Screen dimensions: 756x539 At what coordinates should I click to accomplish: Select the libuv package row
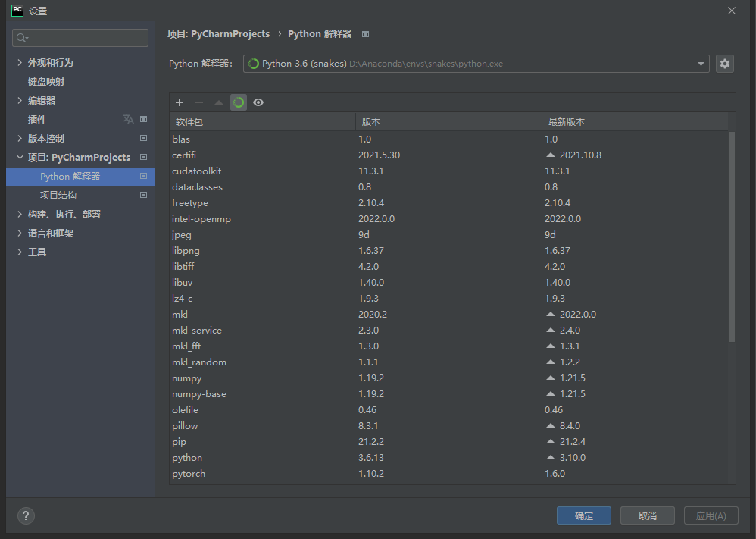pyautogui.click(x=449, y=282)
